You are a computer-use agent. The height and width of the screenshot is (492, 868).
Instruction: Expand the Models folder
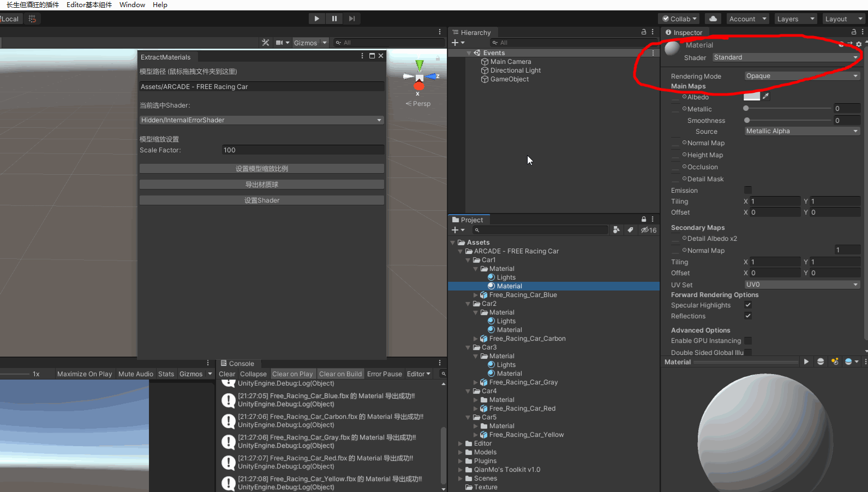coord(460,452)
